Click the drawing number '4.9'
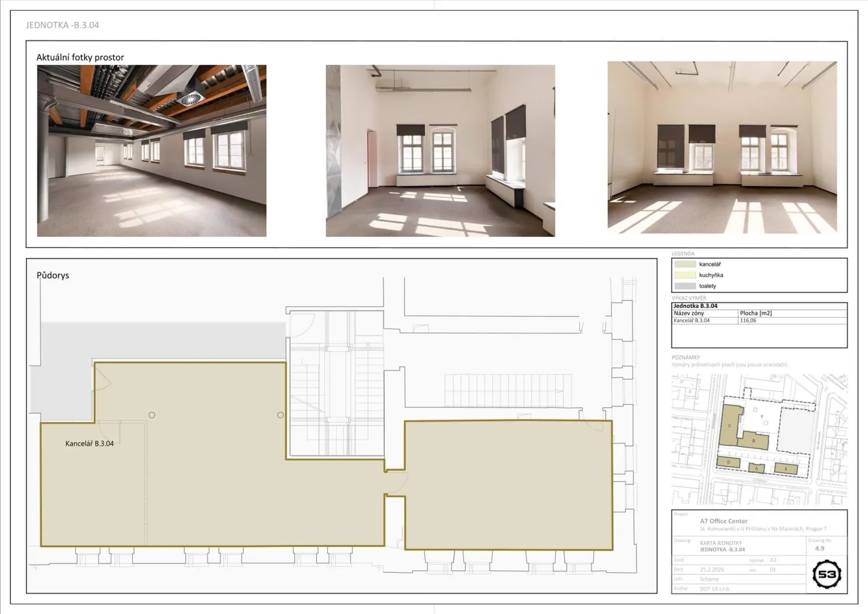Screen dimensions: 868x614 820,549
